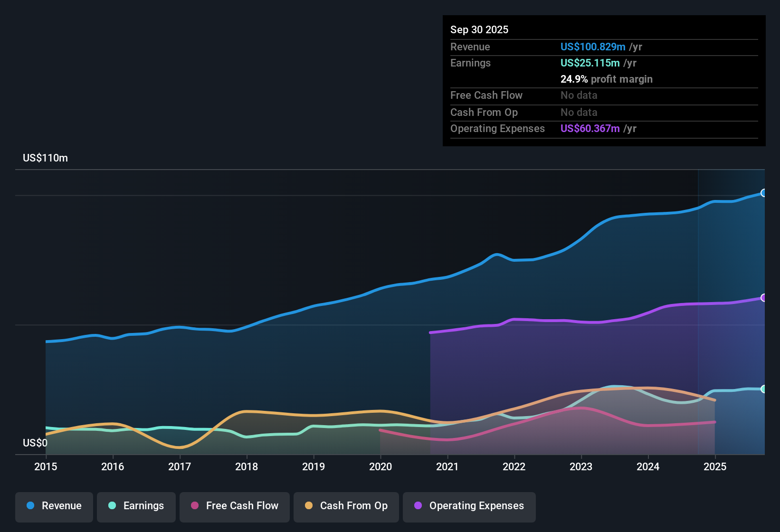Click the Sep 30 2025 tooltip header
The height and width of the screenshot is (532, 780).
tap(479, 29)
